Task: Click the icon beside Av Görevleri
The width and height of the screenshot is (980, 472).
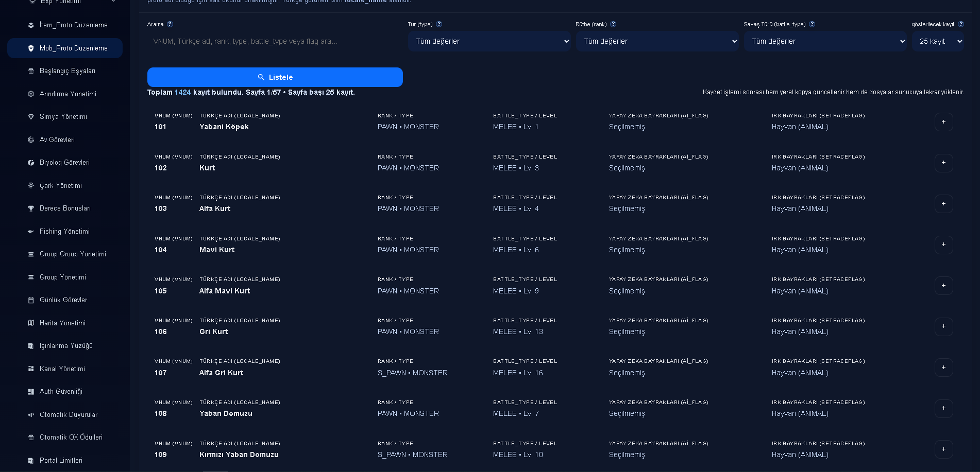Action: (31, 140)
